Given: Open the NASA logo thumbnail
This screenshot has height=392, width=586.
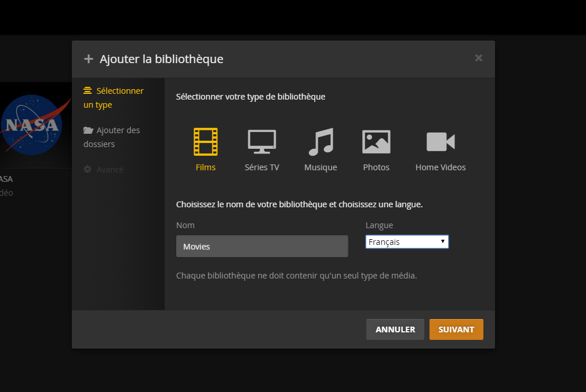Looking at the screenshot, I should (x=32, y=124).
